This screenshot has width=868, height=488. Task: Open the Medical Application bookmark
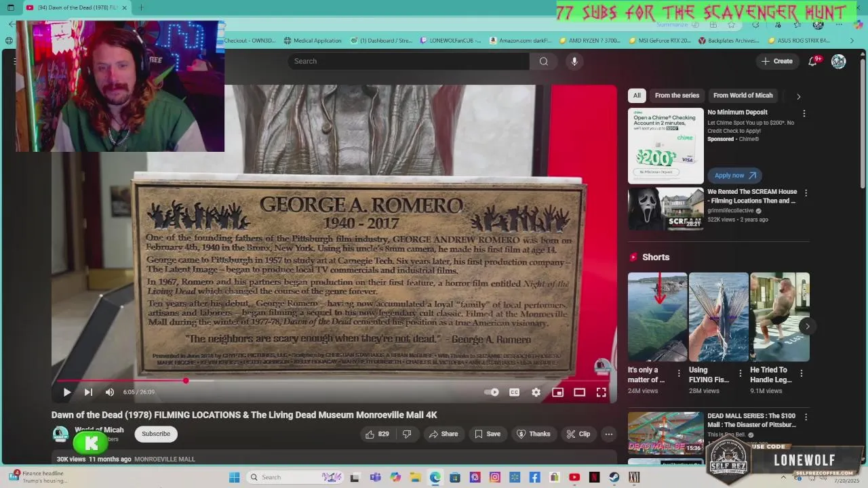click(313, 41)
